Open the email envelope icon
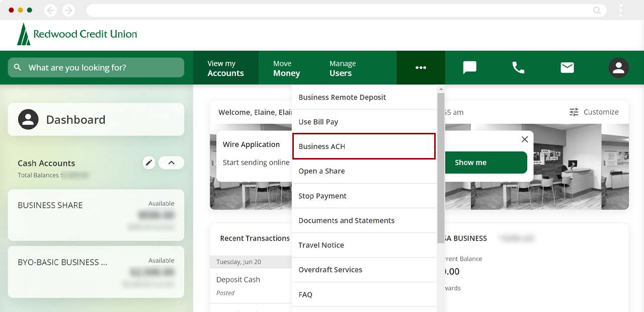 [x=567, y=67]
